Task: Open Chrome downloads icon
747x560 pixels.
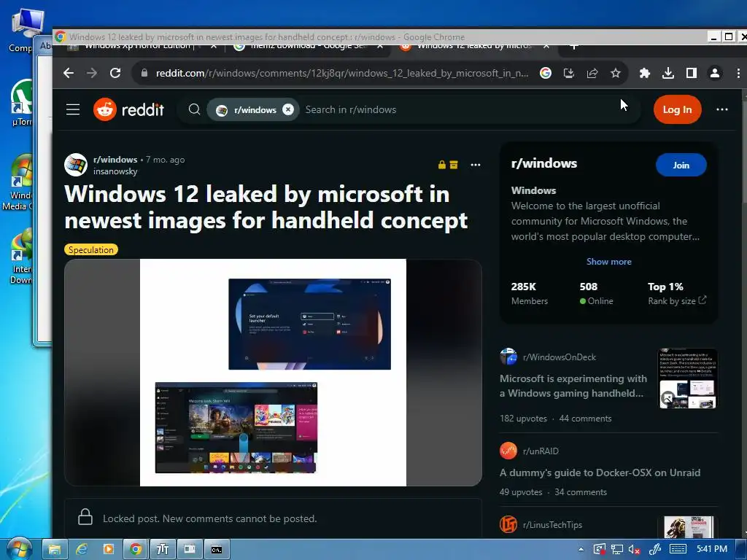Action: 668,73
